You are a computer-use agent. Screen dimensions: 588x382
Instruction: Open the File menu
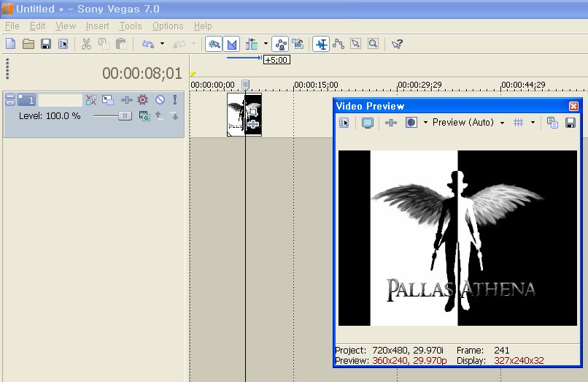[x=12, y=26]
